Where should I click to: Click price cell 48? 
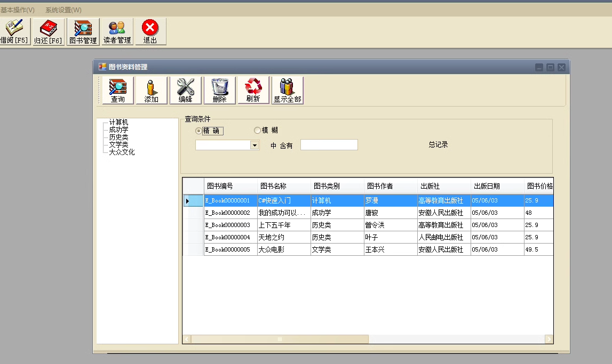538,213
